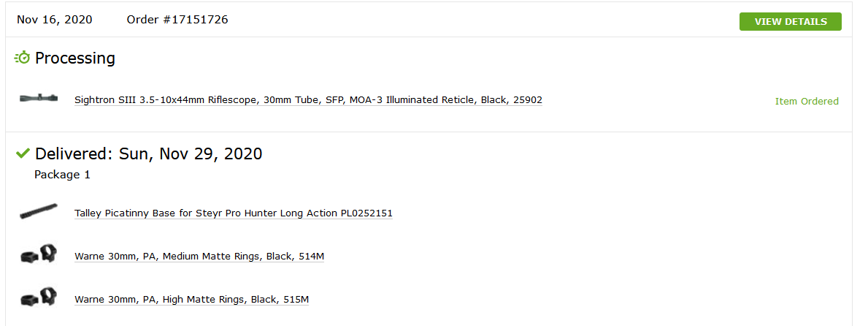868x326 pixels.
Task: Click the Item Ordered status text
Action: point(807,102)
